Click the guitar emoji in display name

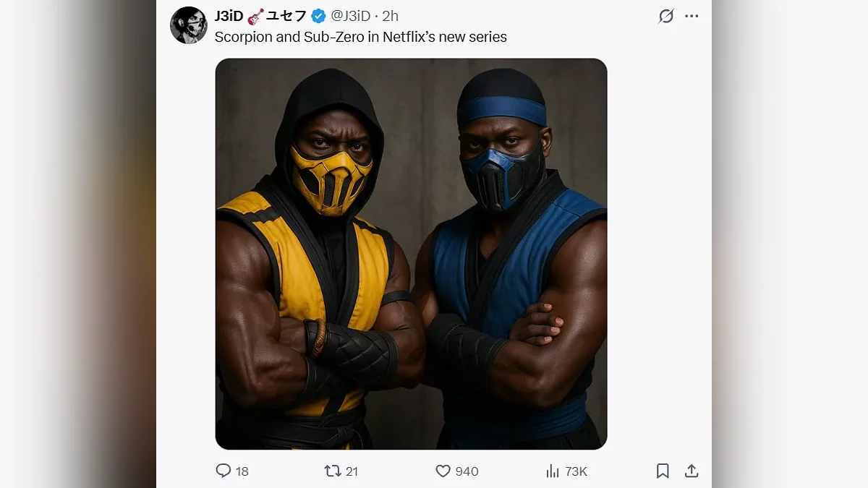pyautogui.click(x=255, y=16)
